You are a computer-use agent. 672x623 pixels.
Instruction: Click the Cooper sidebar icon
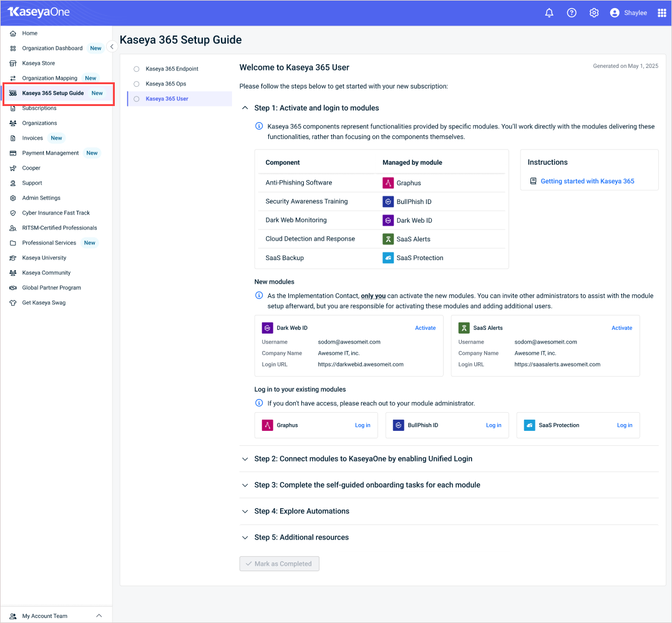(13, 168)
